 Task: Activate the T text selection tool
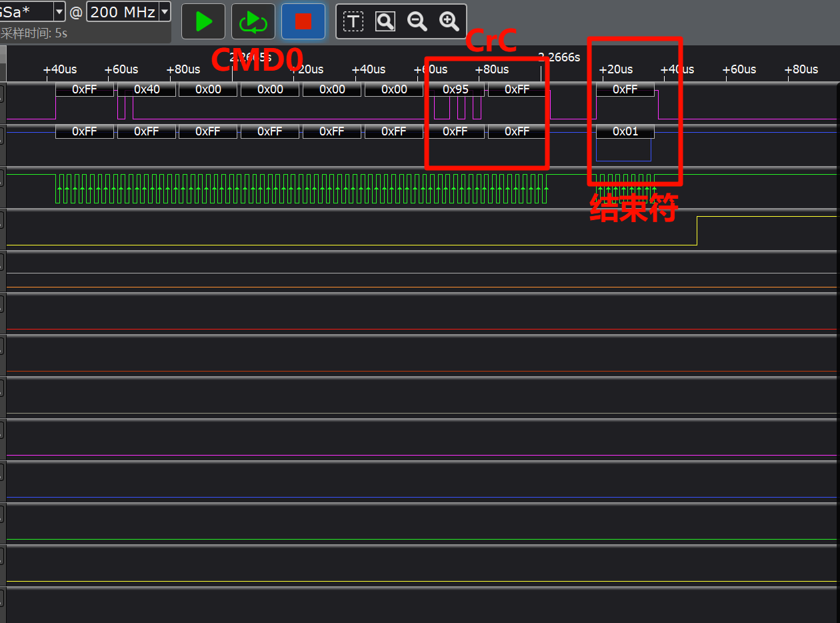pos(353,21)
